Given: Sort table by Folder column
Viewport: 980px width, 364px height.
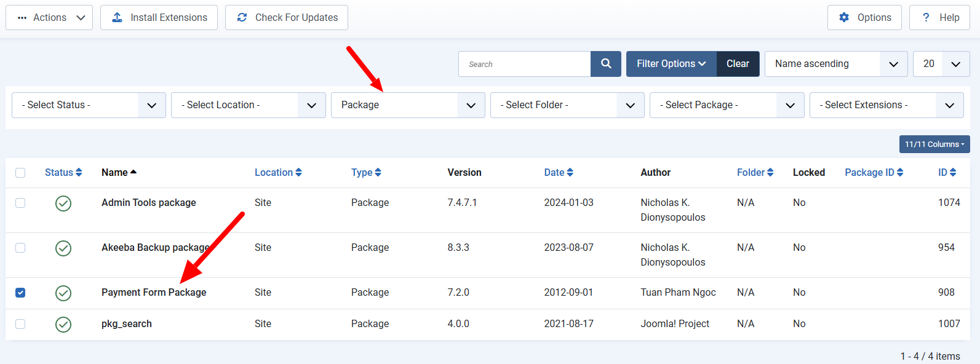Looking at the screenshot, I should pos(755,173).
